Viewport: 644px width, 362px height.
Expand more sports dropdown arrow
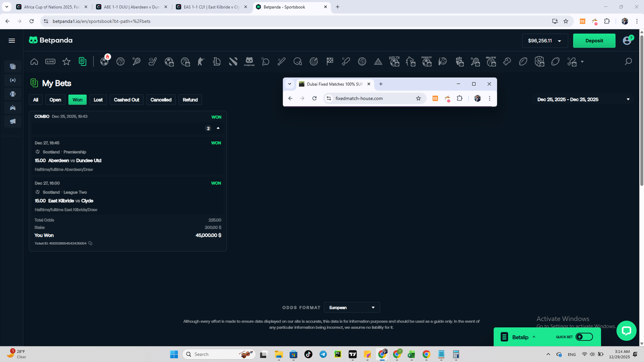pyautogui.click(x=582, y=62)
